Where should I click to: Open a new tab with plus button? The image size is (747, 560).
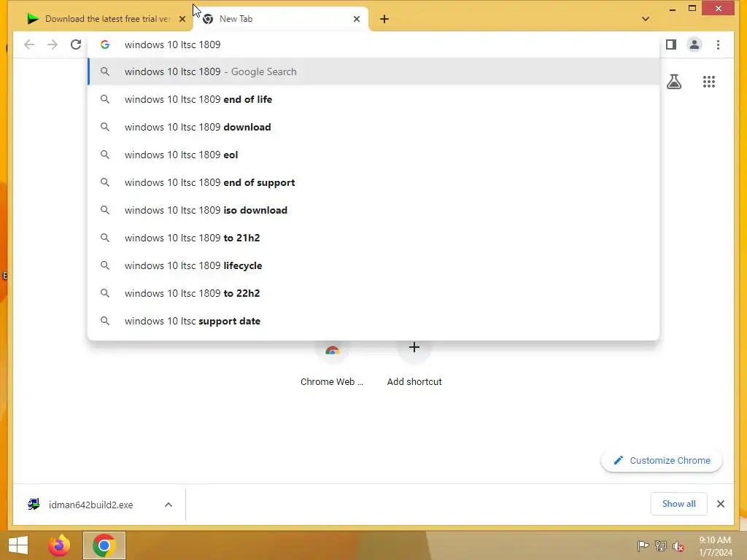[384, 19]
